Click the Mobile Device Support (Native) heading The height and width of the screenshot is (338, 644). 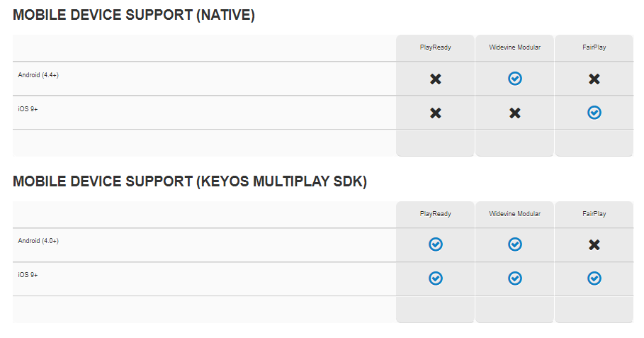(134, 15)
